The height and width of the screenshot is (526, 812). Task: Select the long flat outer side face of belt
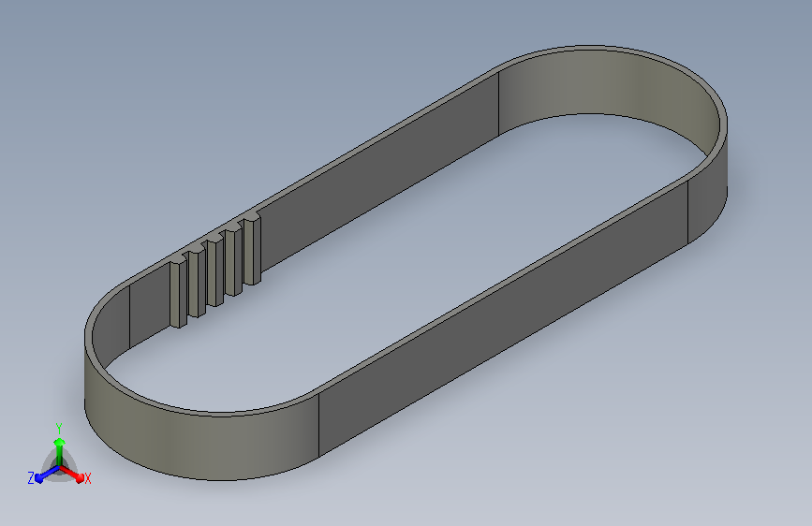tap(502, 321)
